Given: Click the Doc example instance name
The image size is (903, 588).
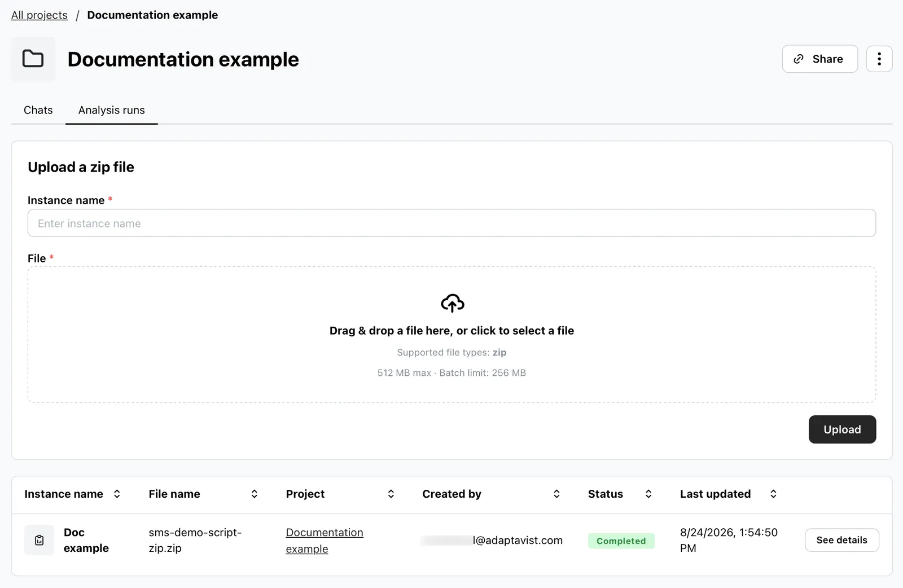Looking at the screenshot, I should (x=86, y=540).
